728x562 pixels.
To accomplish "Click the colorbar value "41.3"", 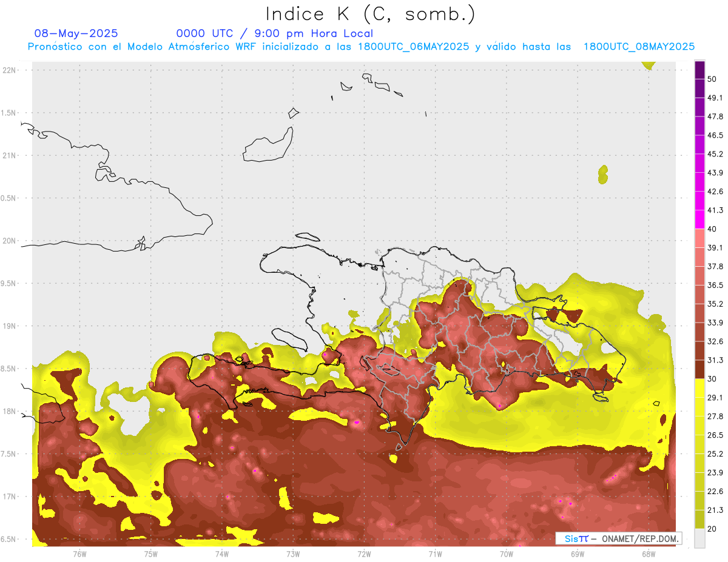I will click(715, 210).
